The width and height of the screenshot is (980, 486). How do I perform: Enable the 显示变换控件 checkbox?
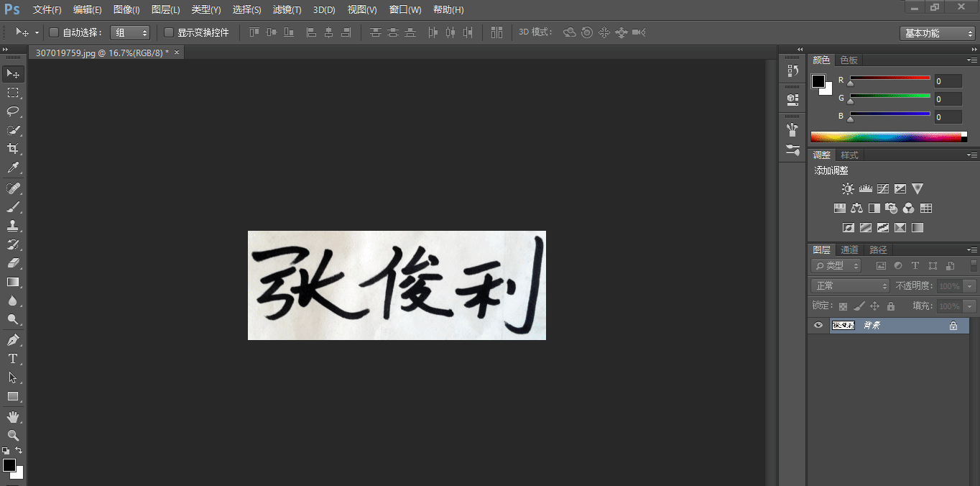click(169, 32)
